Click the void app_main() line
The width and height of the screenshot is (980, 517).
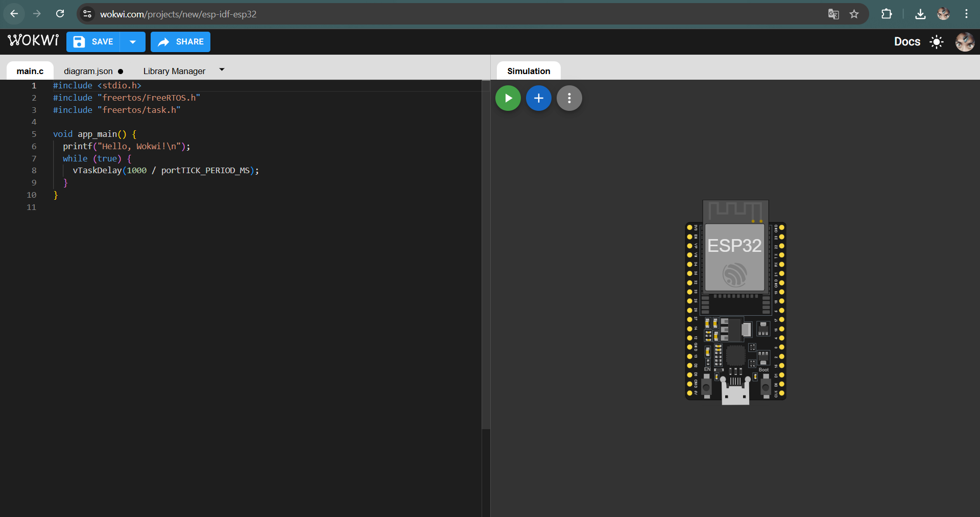95,134
